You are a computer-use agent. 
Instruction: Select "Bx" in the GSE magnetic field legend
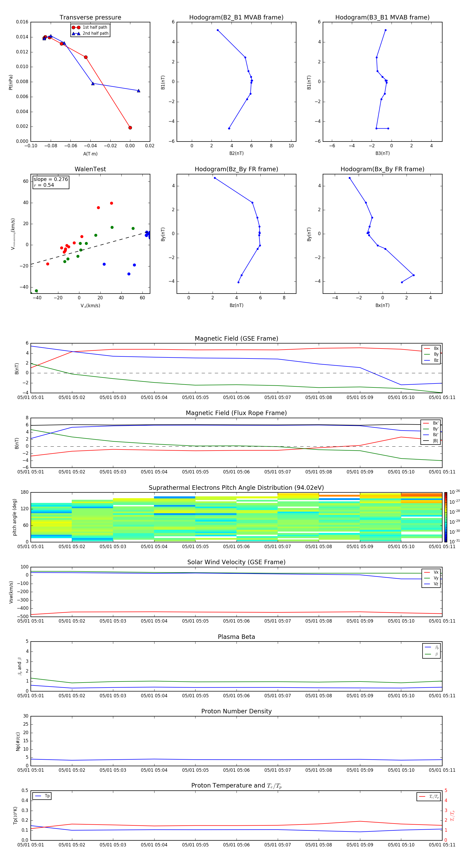pos(431,349)
